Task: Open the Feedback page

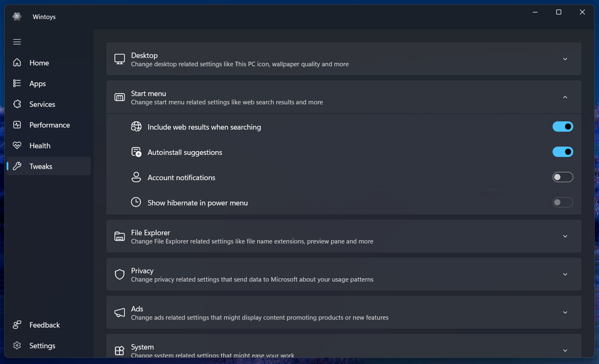Action: click(44, 325)
